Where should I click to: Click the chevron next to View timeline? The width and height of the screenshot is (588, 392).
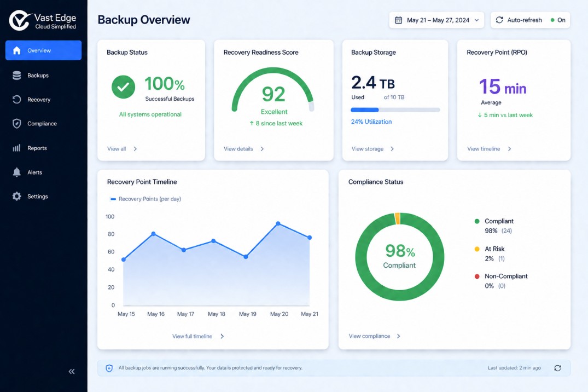pyautogui.click(x=509, y=149)
